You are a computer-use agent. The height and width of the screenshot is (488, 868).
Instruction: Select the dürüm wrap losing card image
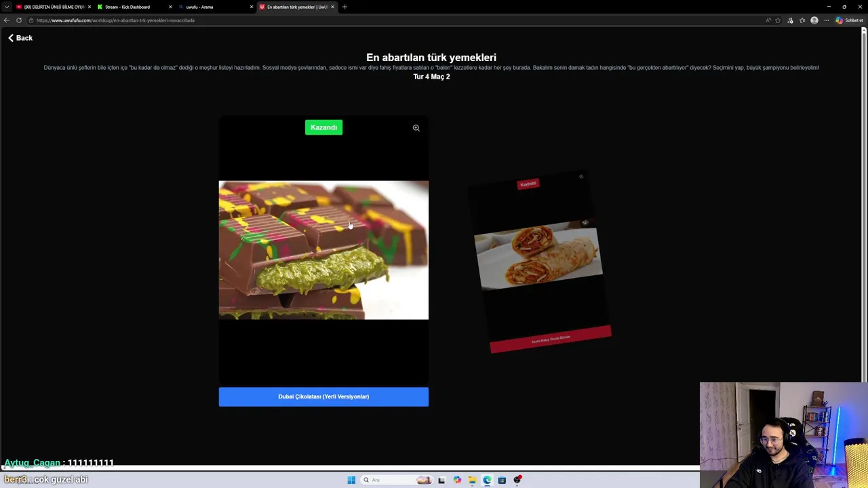(x=538, y=256)
